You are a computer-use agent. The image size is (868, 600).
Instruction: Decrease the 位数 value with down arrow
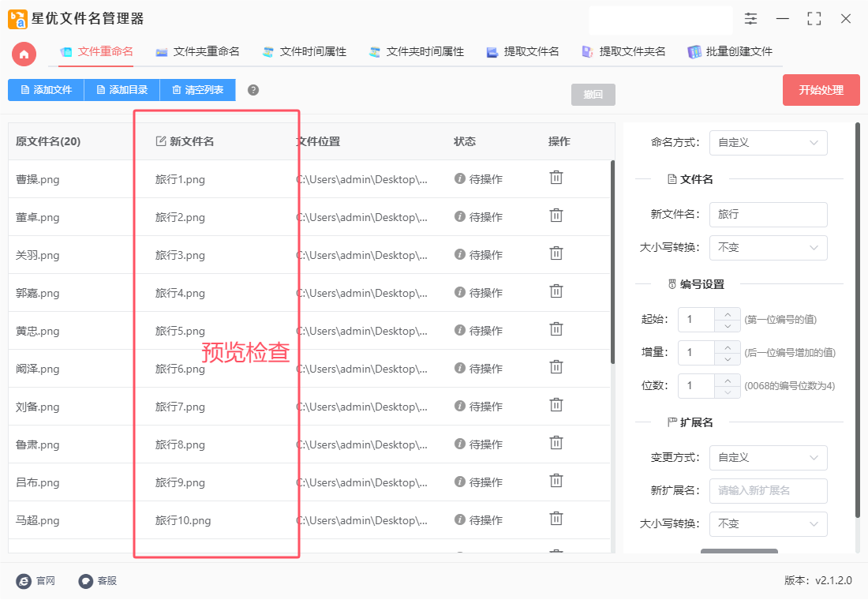coord(728,393)
